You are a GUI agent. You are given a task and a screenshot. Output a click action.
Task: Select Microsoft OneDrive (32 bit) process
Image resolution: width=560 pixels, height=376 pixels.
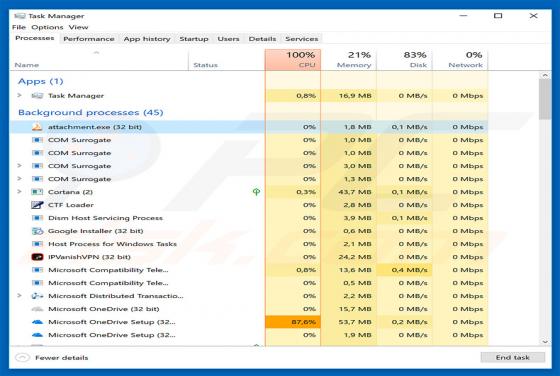pos(249,309)
